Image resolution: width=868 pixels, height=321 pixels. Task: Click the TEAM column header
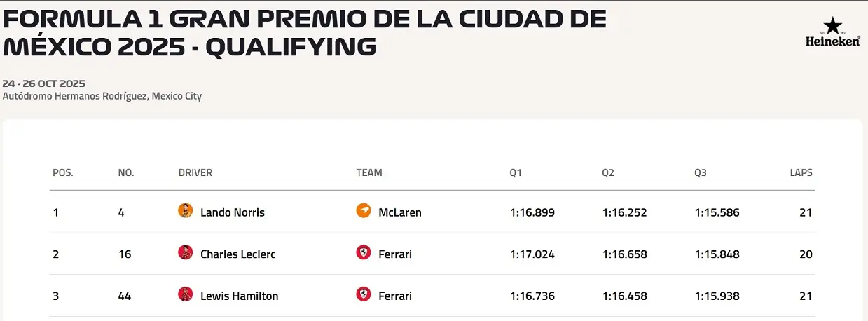tap(369, 172)
